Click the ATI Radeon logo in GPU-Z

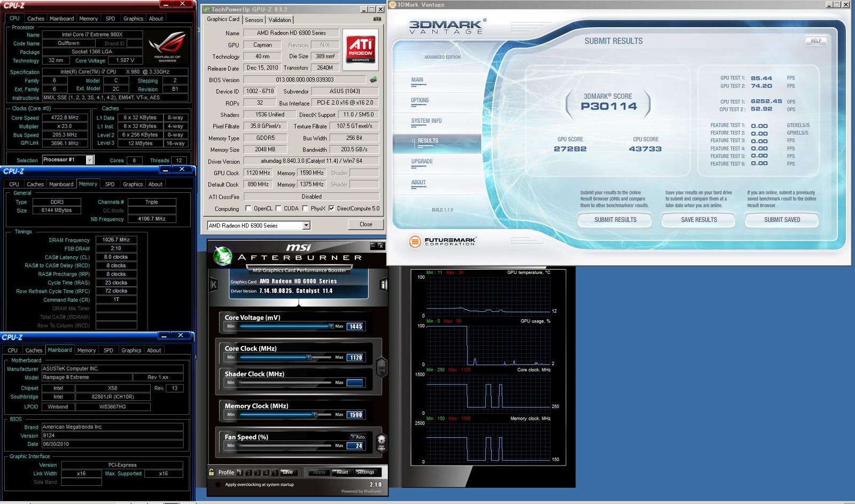point(361,50)
